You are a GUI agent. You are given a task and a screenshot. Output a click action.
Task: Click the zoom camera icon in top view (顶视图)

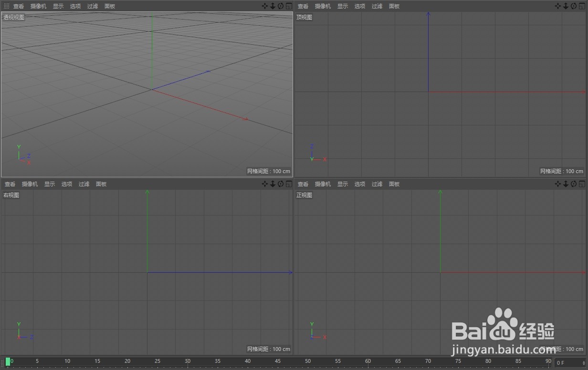pyautogui.click(x=566, y=6)
